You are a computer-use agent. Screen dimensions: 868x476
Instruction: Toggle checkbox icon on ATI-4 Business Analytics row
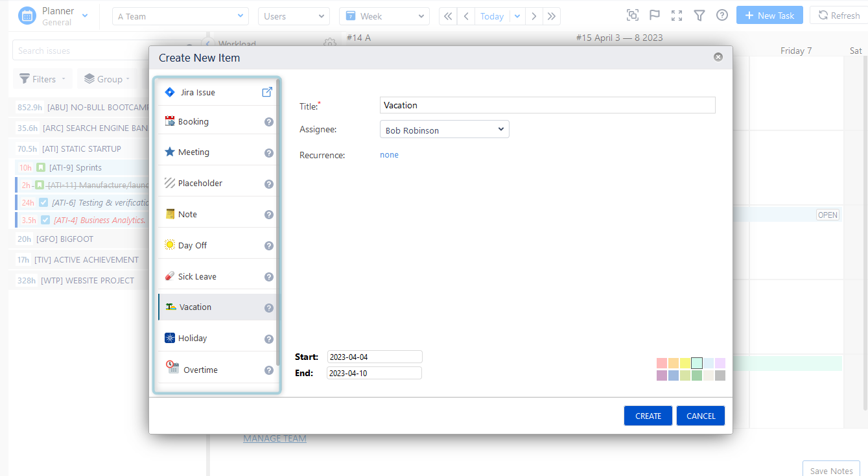click(45, 220)
